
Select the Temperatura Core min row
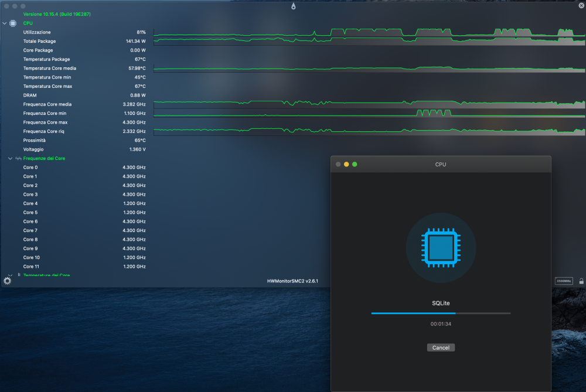84,77
